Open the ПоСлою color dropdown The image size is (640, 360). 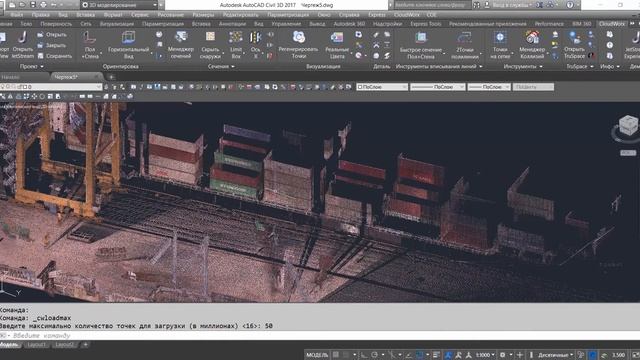(382, 87)
